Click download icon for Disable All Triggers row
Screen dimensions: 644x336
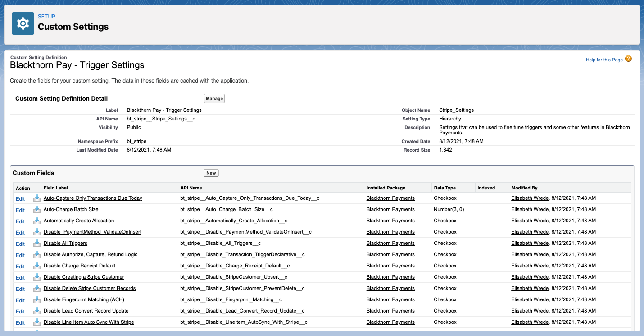coord(36,243)
